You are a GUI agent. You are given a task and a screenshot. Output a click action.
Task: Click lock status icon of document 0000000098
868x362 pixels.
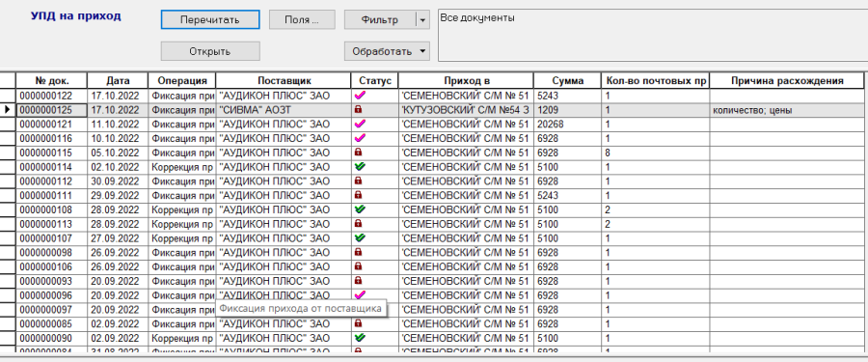click(358, 252)
